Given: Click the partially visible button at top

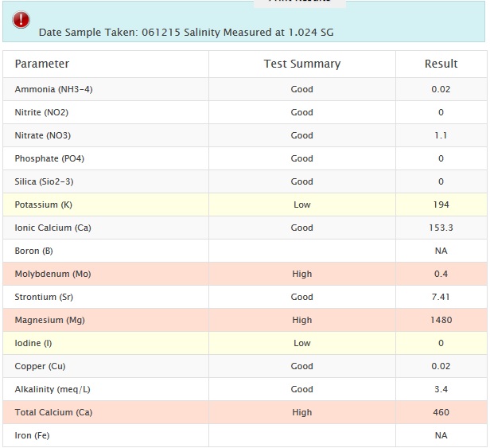Looking at the screenshot, I should (300, 3).
